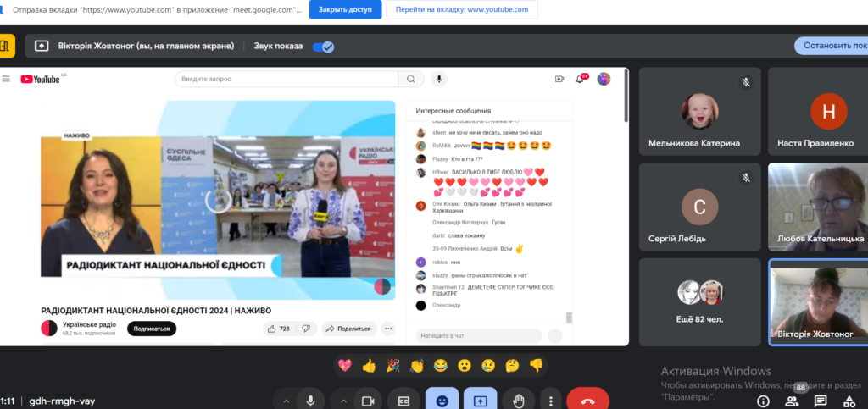Raise hand in the Meet call
Viewport: 868px width, 409px height.
[519, 401]
